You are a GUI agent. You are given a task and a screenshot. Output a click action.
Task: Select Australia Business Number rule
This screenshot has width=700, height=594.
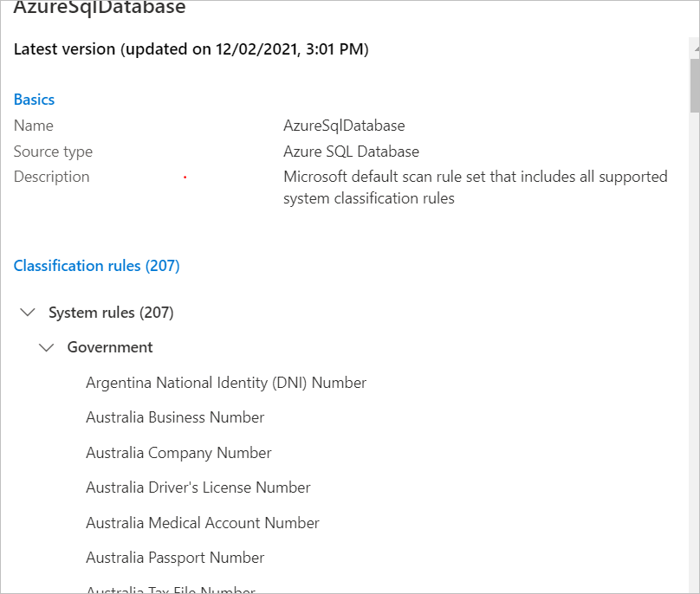(175, 417)
